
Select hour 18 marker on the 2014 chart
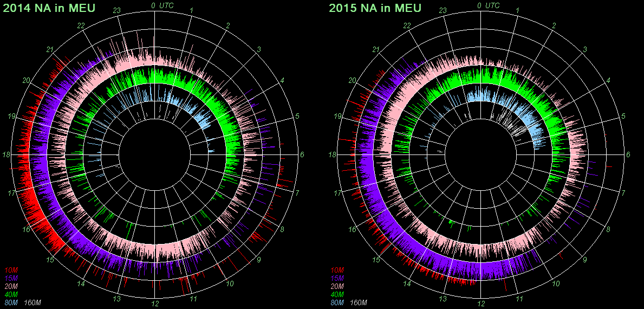coord(6,155)
